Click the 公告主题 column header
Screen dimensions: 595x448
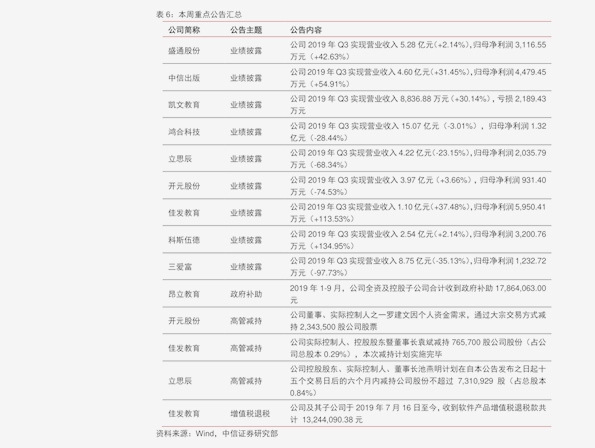[x=246, y=30]
